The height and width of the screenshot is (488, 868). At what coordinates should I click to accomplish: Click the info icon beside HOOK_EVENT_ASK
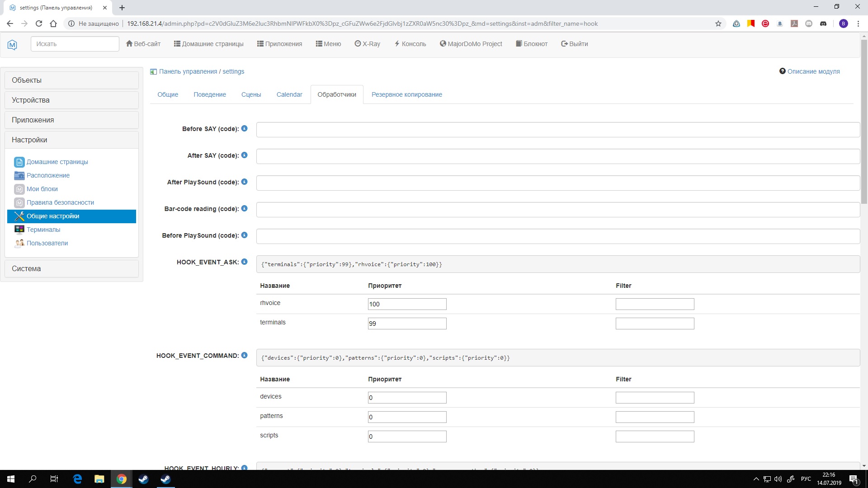244,262
